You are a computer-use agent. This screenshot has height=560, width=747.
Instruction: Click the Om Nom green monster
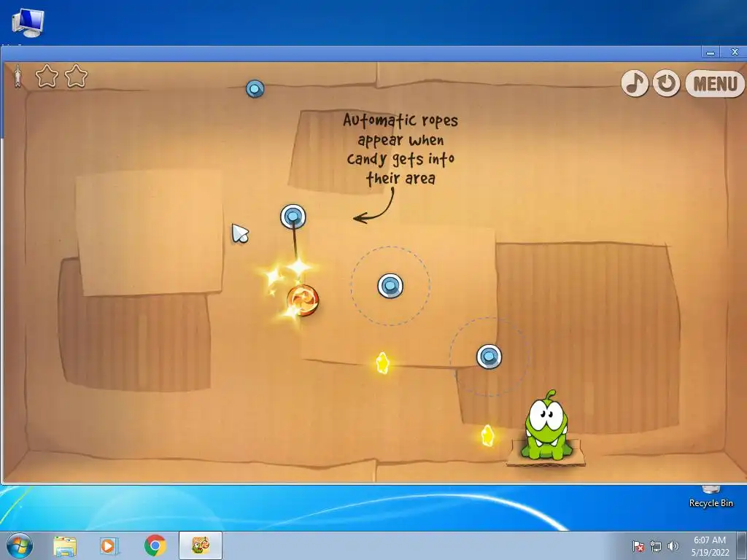[546, 425]
